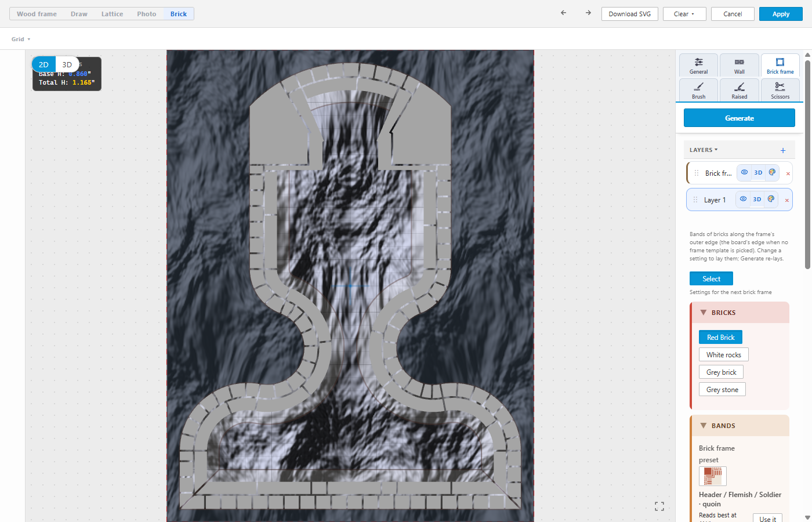This screenshot has height=522, width=812.
Task: Undo with the left arrow icon
Action: coord(563,13)
